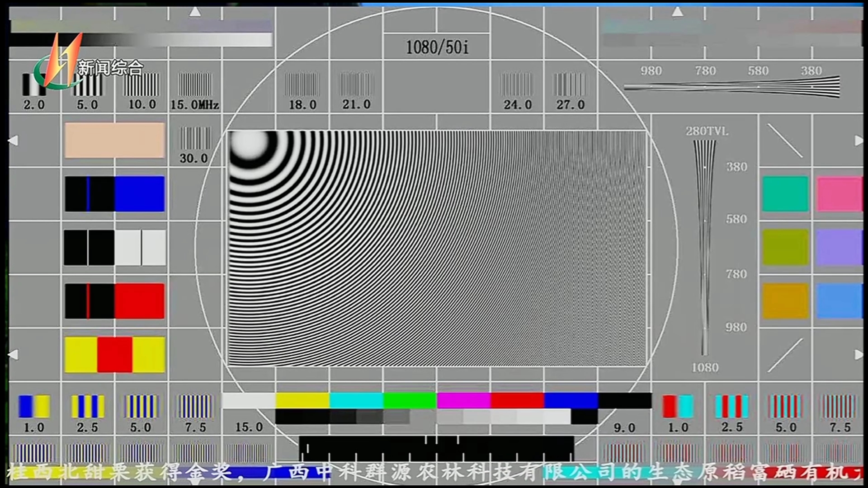Screen dimensions: 868x488
Task: Click the blue-yellow burst above bottom-left 2.5
Action: tap(88, 406)
